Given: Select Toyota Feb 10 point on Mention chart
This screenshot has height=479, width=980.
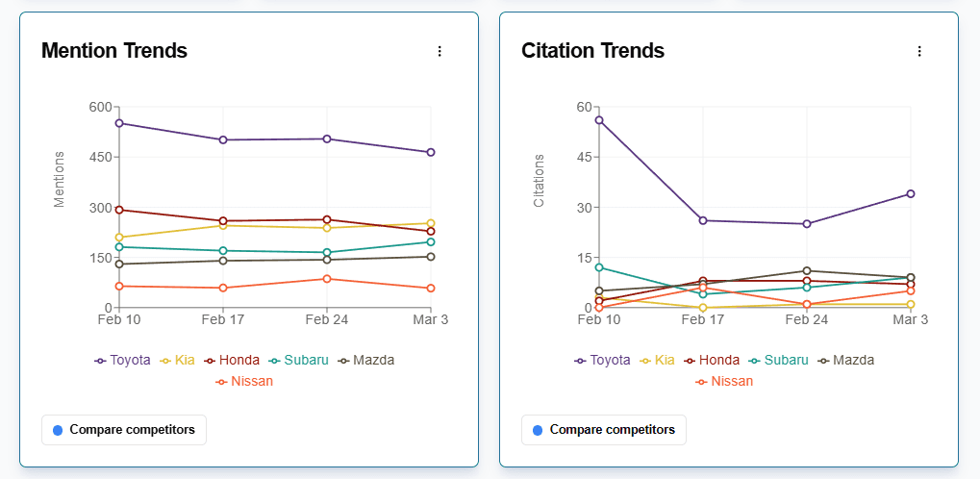Looking at the screenshot, I should click(x=119, y=123).
